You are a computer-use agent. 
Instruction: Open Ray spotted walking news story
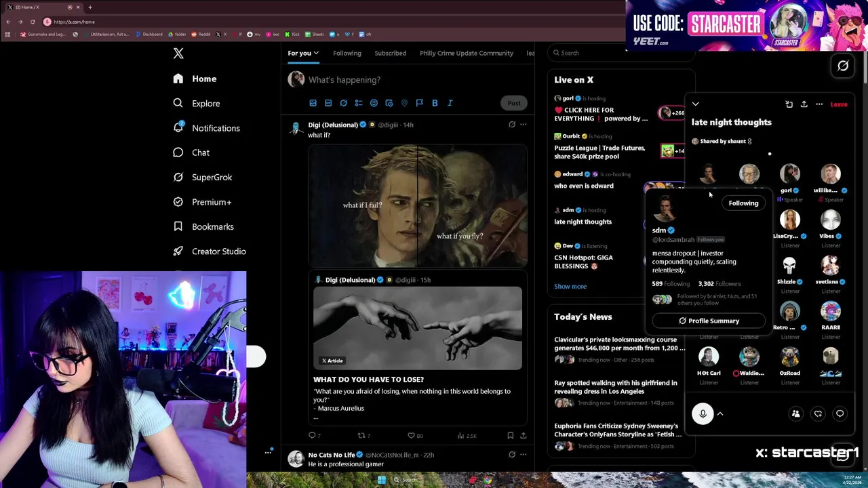pyautogui.click(x=616, y=387)
